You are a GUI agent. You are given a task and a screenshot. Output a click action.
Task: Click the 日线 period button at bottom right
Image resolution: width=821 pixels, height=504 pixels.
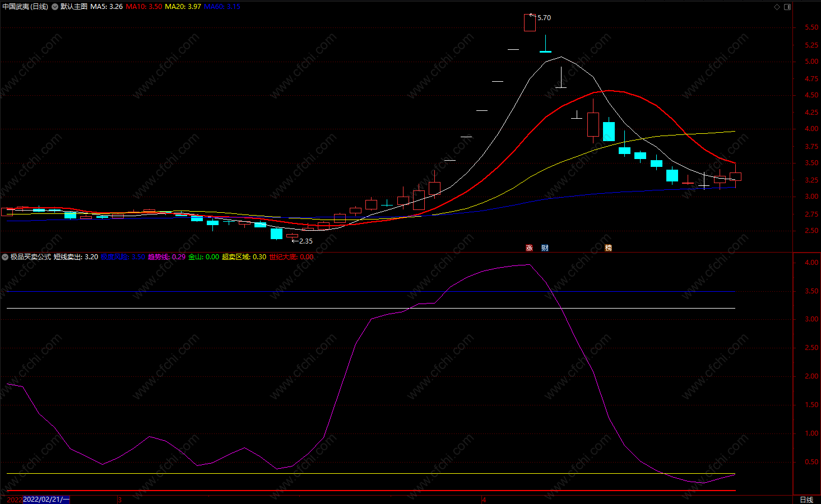pyautogui.click(x=806, y=500)
